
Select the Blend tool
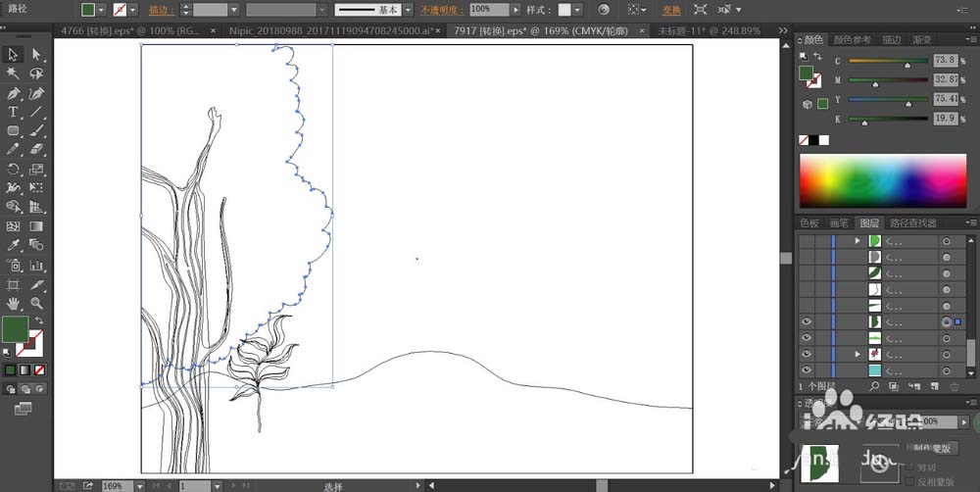pyautogui.click(x=36, y=245)
